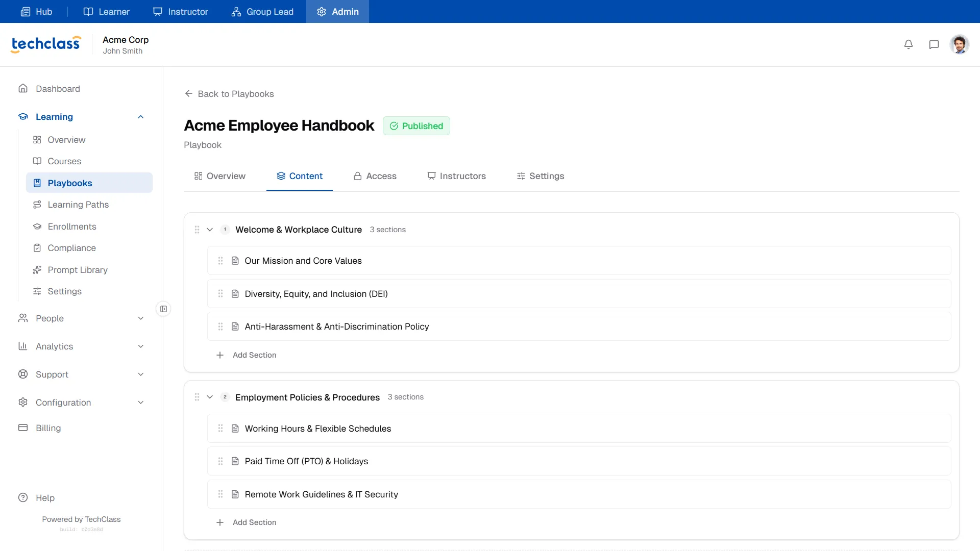
Task: Click the document icon of Remote Work Guidelines
Action: (x=235, y=494)
